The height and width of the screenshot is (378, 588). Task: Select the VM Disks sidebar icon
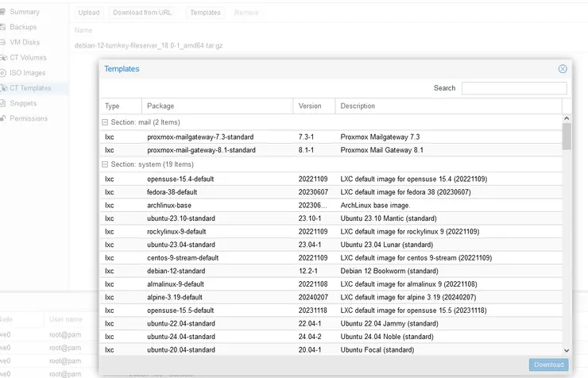[4, 42]
